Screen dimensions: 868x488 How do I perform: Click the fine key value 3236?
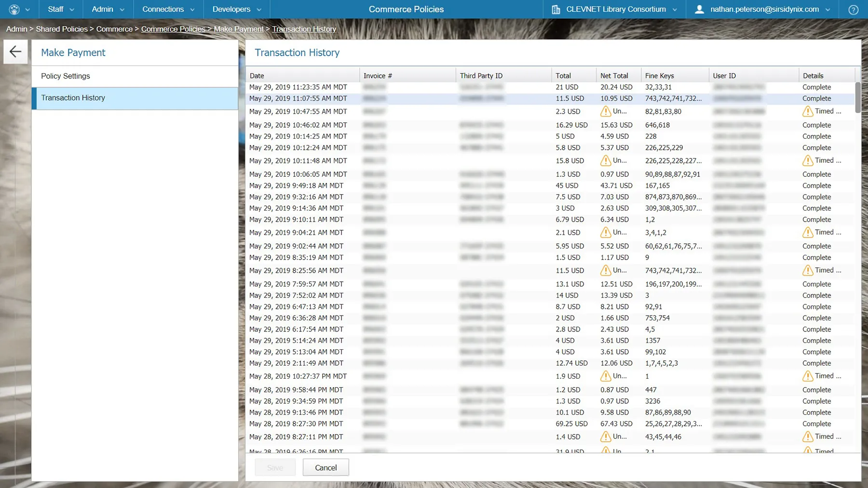tap(653, 401)
